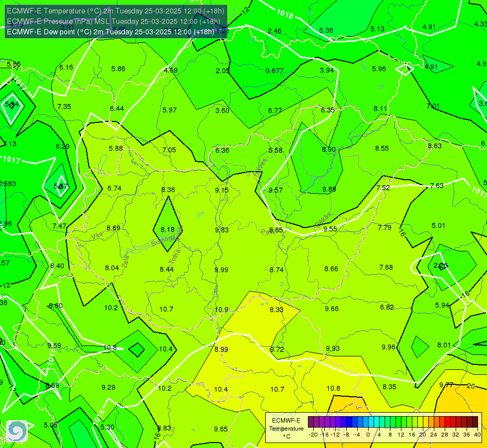Click the 6.77 dew point value
Screen dimensions: 487x448
point(275,111)
